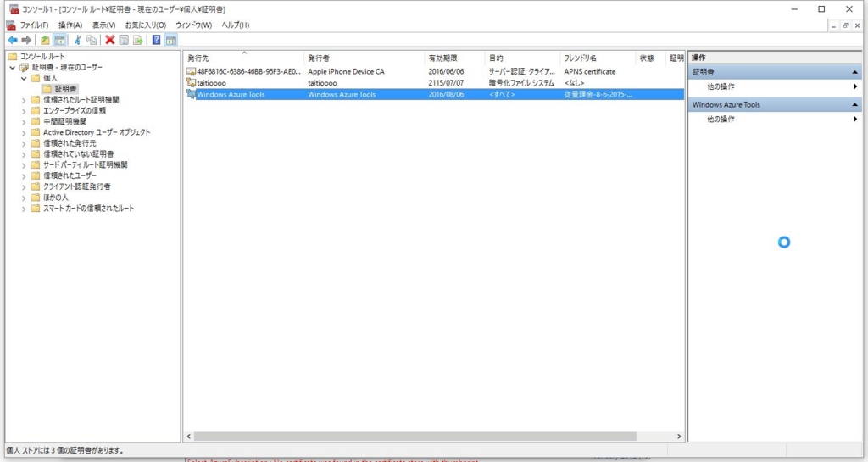868x462 pixels.
Task: Click the export list toolbar icon
Action: [138, 40]
